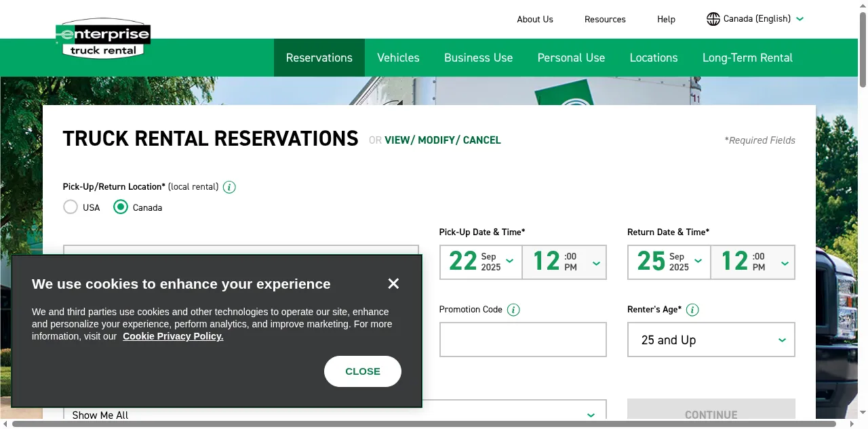Image resolution: width=868 pixels, height=429 pixels.
Task: Click the pick-up location input field
Action: coord(241,251)
